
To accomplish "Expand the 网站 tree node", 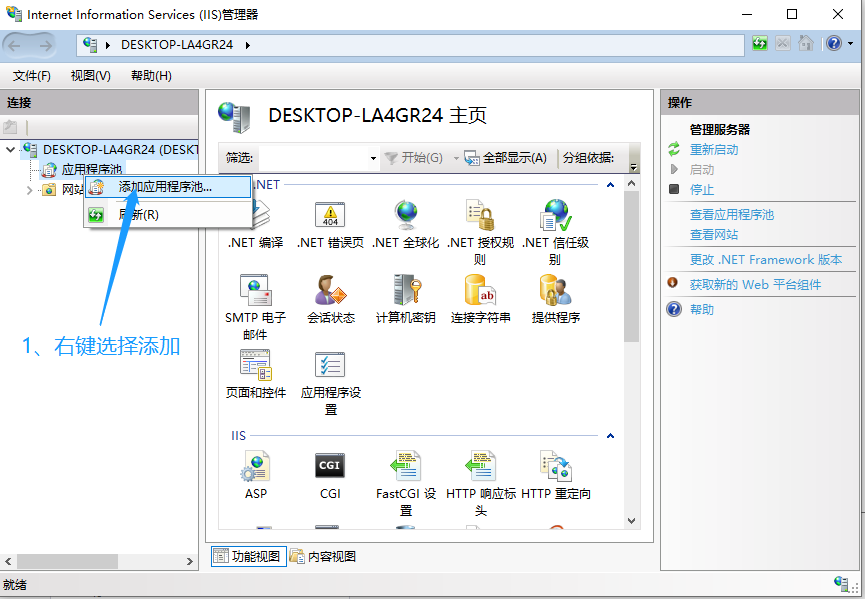I will [x=29, y=190].
